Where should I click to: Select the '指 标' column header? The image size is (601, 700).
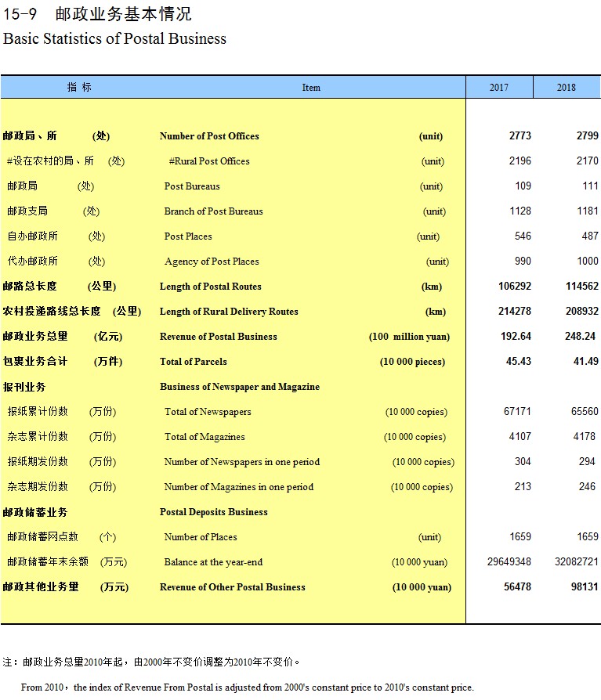(80, 87)
